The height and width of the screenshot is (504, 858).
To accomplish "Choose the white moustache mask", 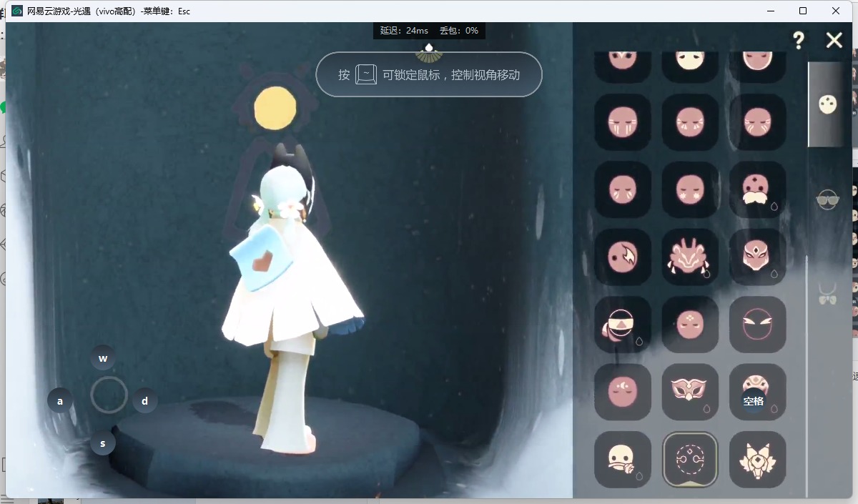I will [x=757, y=189].
